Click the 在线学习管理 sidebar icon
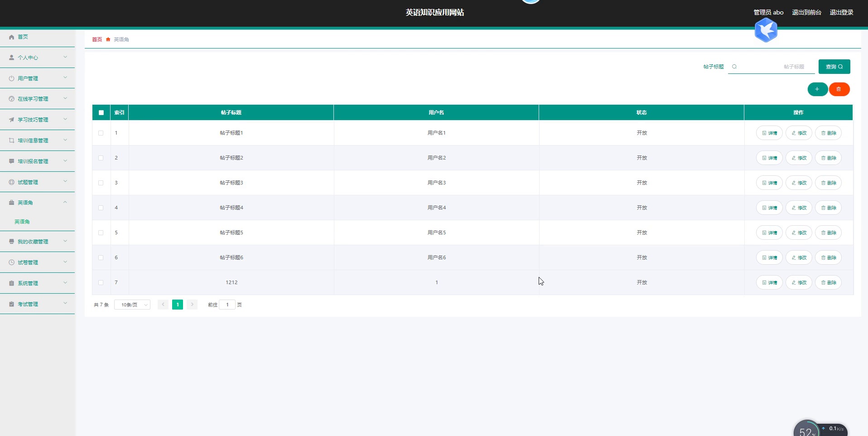Viewport: 868px width, 436px height. (x=11, y=99)
